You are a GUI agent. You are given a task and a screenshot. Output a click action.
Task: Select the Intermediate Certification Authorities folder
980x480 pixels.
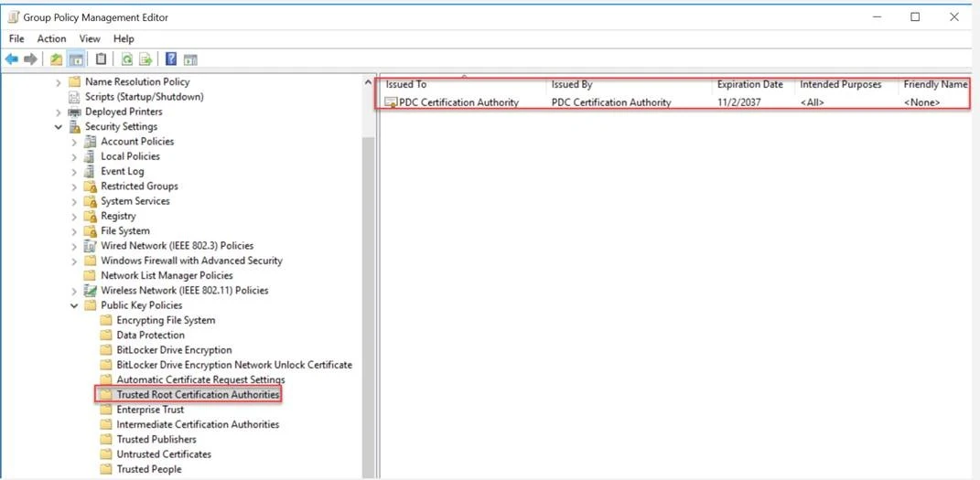[x=198, y=424]
